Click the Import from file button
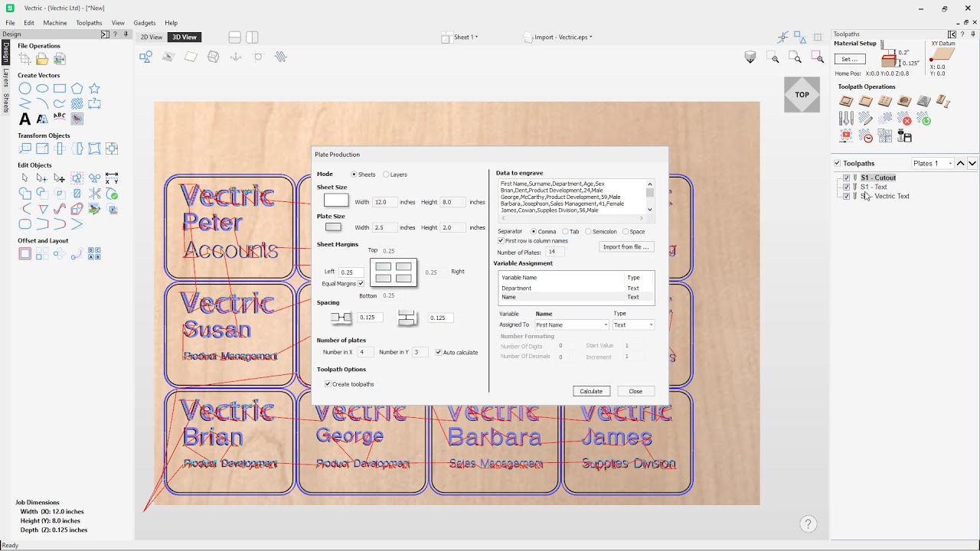 coord(626,247)
